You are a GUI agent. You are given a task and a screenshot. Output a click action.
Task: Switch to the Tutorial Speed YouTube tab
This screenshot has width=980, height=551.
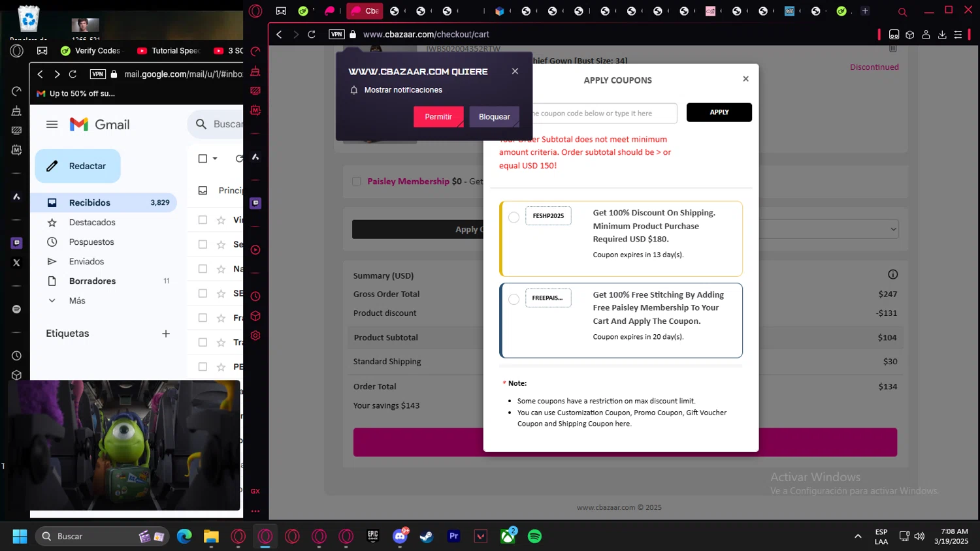[x=169, y=50]
